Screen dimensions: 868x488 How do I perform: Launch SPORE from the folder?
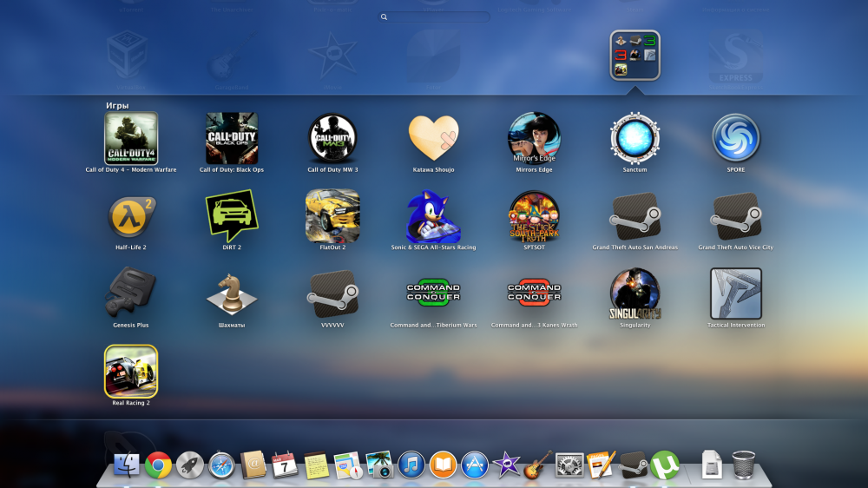pyautogui.click(x=736, y=138)
